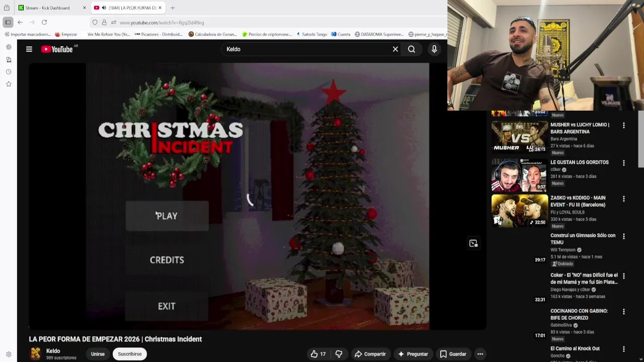Open the Cuenta bookmark
The height and width of the screenshot is (362, 644).
point(341,35)
